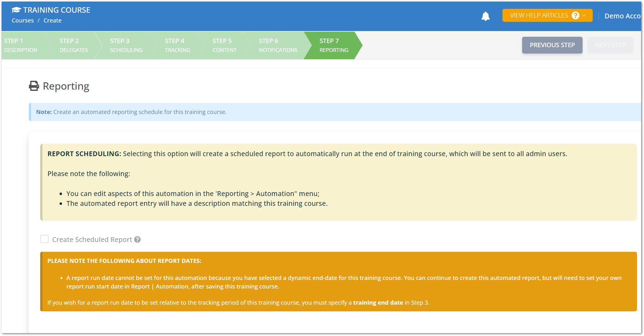Expand help articles using the chevron arrow
This screenshot has width=644, height=336.
(x=584, y=15)
